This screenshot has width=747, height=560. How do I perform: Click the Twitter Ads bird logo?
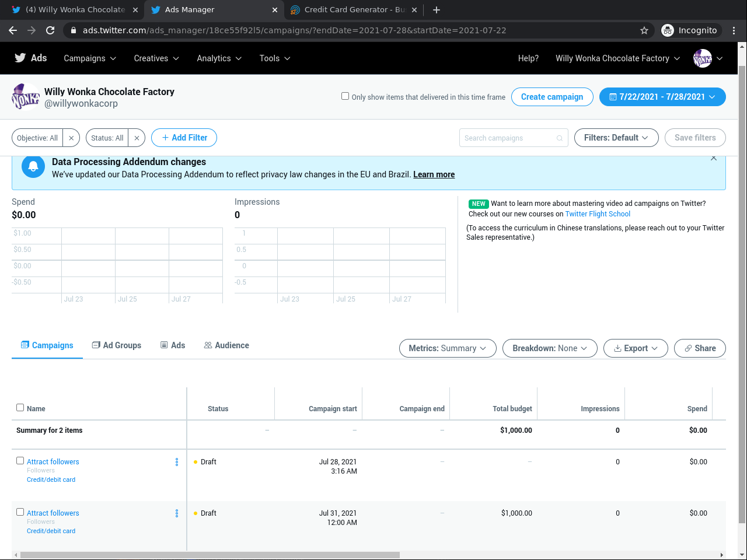click(x=20, y=58)
